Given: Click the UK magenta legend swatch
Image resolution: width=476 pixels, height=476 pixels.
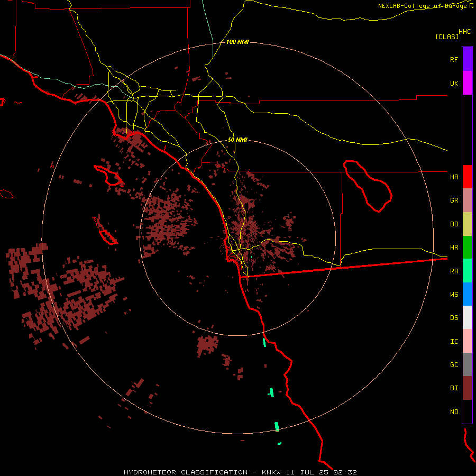Looking at the screenshot, I should 467,83.
